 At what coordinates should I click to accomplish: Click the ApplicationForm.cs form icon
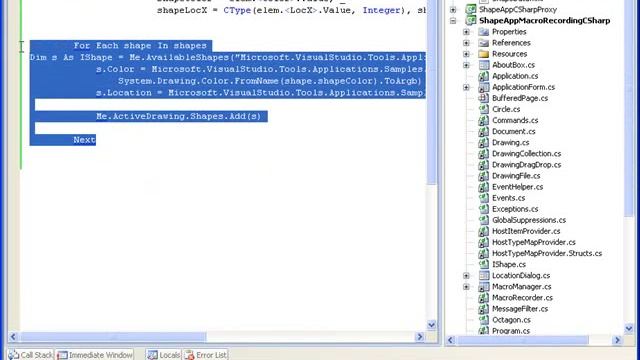point(484,87)
